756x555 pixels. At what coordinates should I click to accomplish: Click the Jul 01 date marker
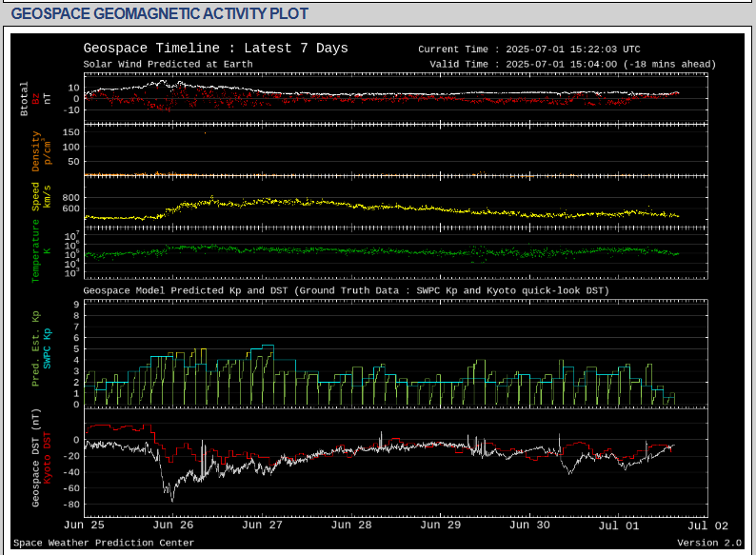pos(619,525)
